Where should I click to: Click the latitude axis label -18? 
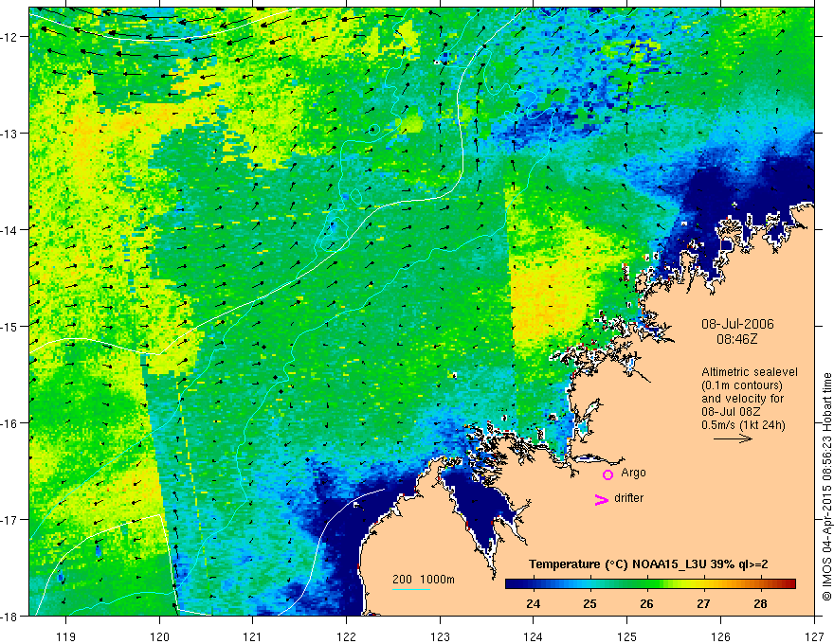10,617
